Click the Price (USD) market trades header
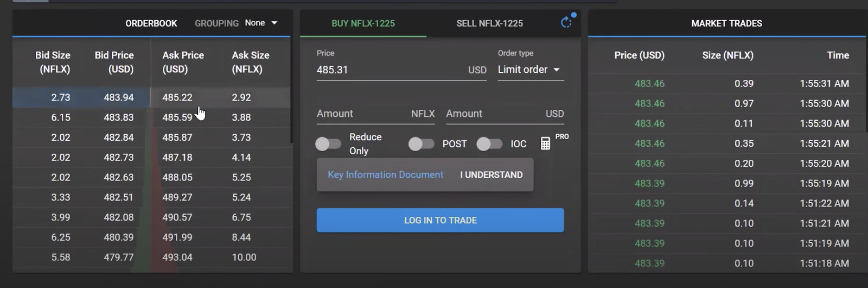The width and height of the screenshot is (868, 288). (639, 55)
